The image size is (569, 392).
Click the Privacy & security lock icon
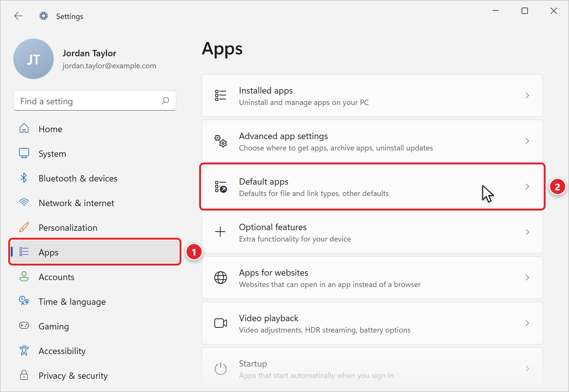(24, 375)
